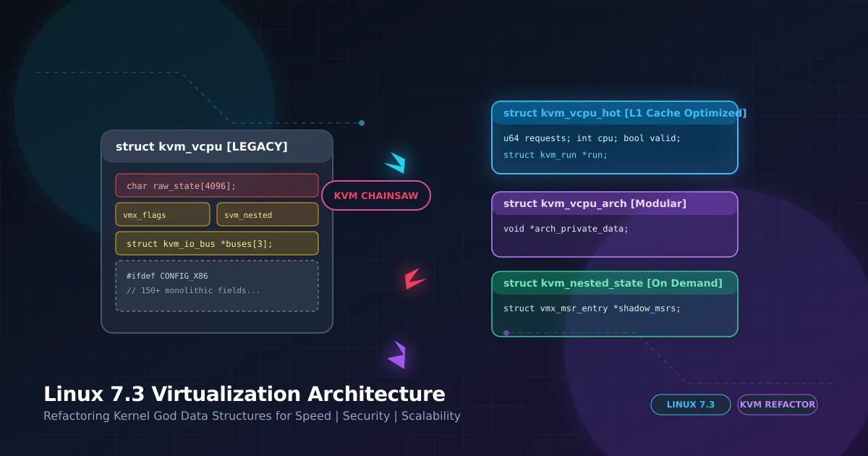Click the purple dot on nested state box
868x456 pixels.
tap(506, 333)
